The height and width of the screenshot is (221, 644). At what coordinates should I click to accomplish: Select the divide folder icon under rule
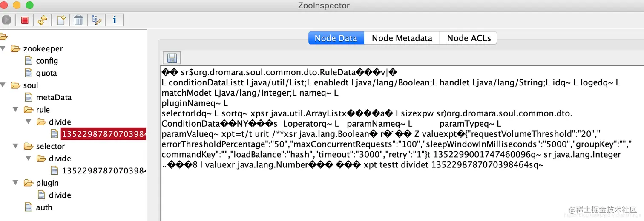tap(41, 122)
